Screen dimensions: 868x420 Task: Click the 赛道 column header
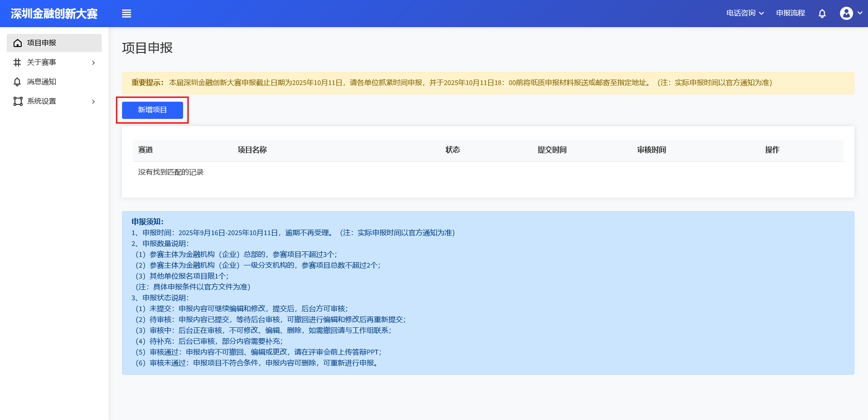(x=146, y=150)
